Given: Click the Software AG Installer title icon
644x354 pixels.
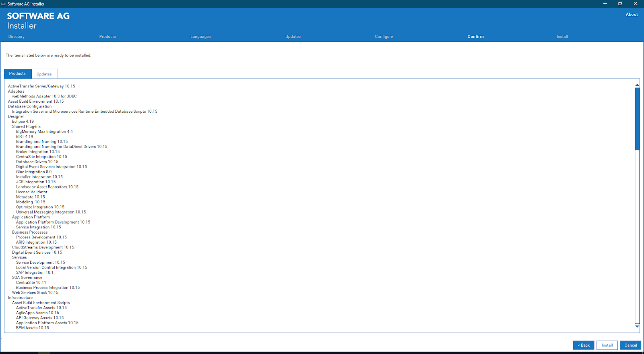Looking at the screenshot, I should (4, 4).
